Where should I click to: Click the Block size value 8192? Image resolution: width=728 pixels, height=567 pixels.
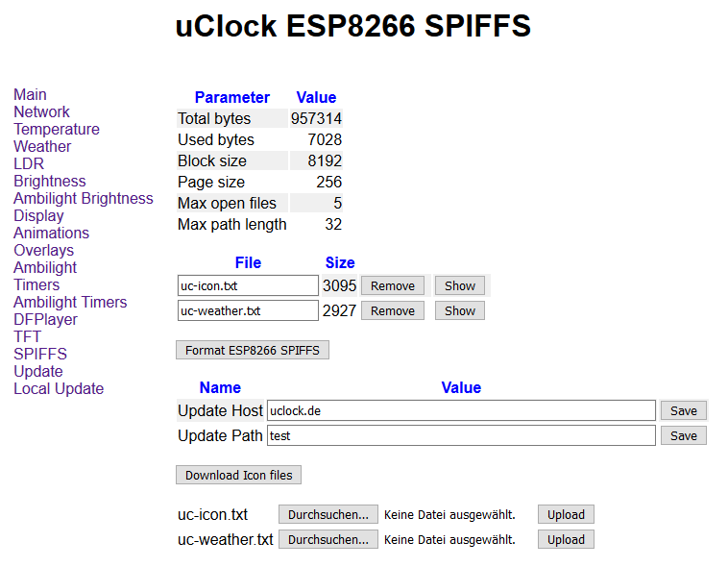325,160
